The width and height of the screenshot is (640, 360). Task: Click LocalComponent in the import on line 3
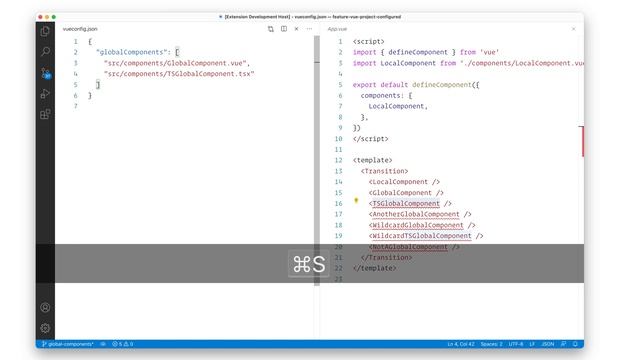point(408,63)
